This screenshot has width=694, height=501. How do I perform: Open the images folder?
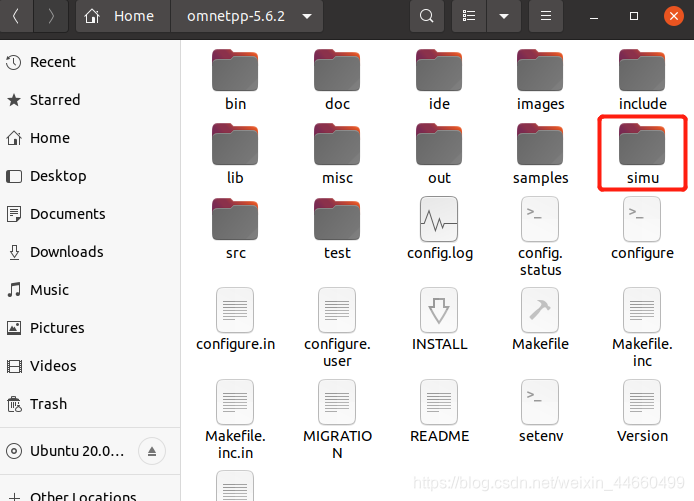point(540,80)
